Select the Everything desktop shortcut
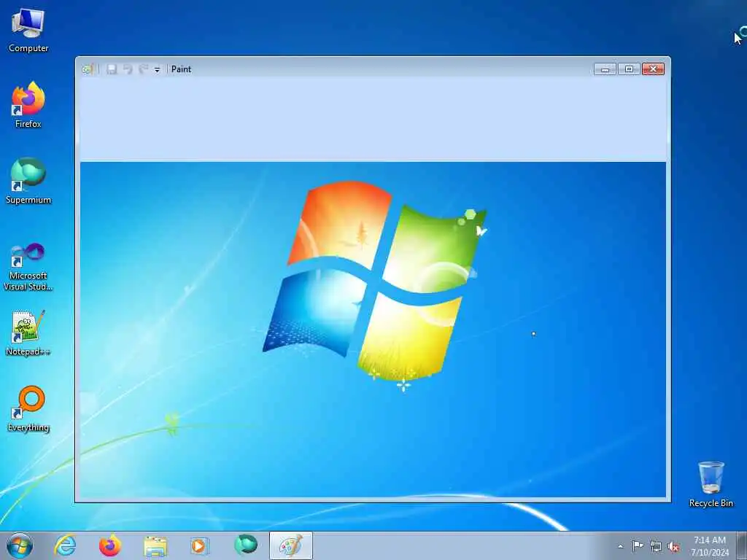Image resolution: width=747 pixels, height=560 pixels. point(28,408)
